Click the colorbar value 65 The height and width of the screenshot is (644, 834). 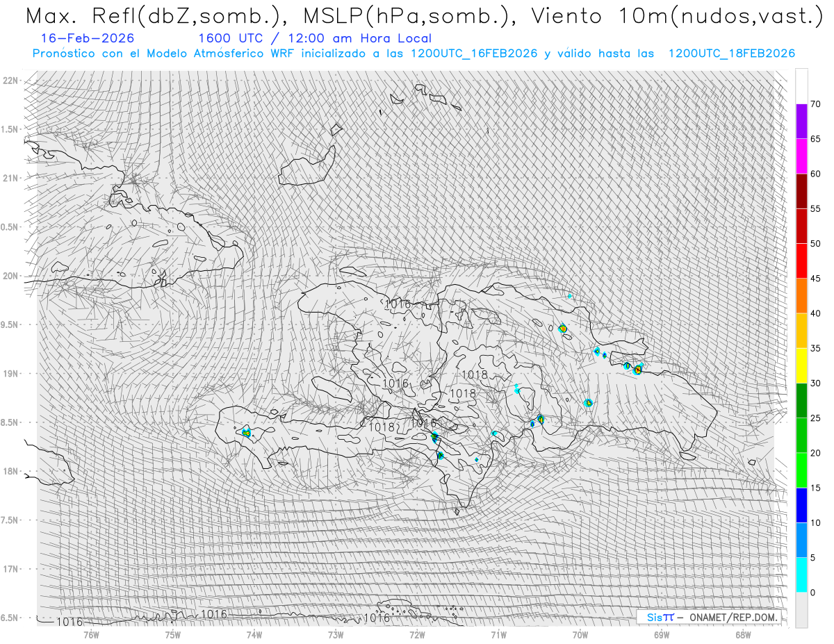(815, 139)
